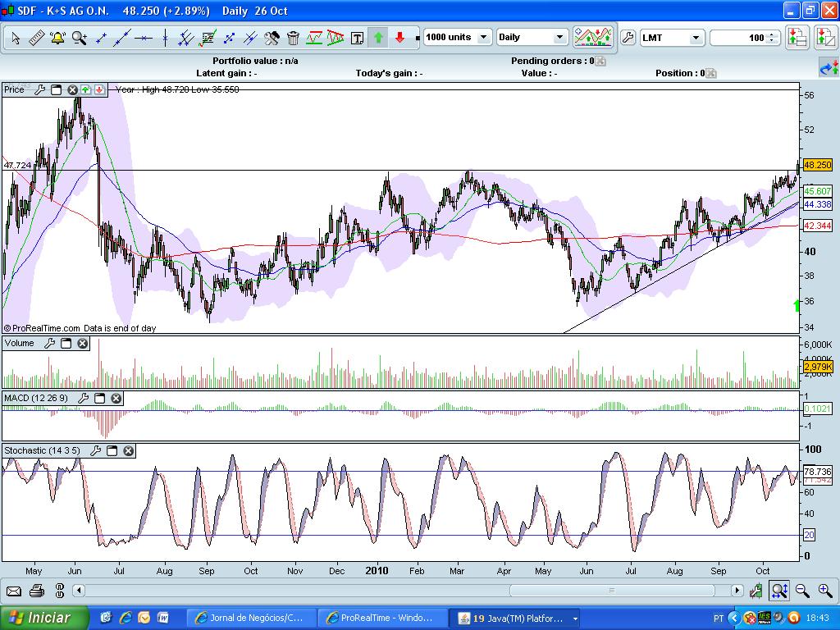Switch to ProRealTime Windows taskbar item

click(x=382, y=619)
